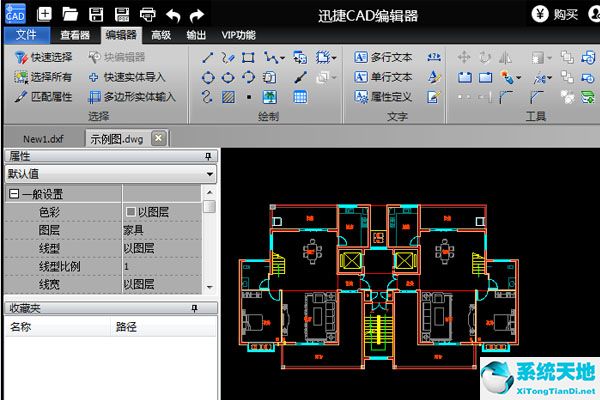Image resolution: width=600 pixels, height=400 pixels.
Task: Click the save-as icon next to save
Action: 122,15
